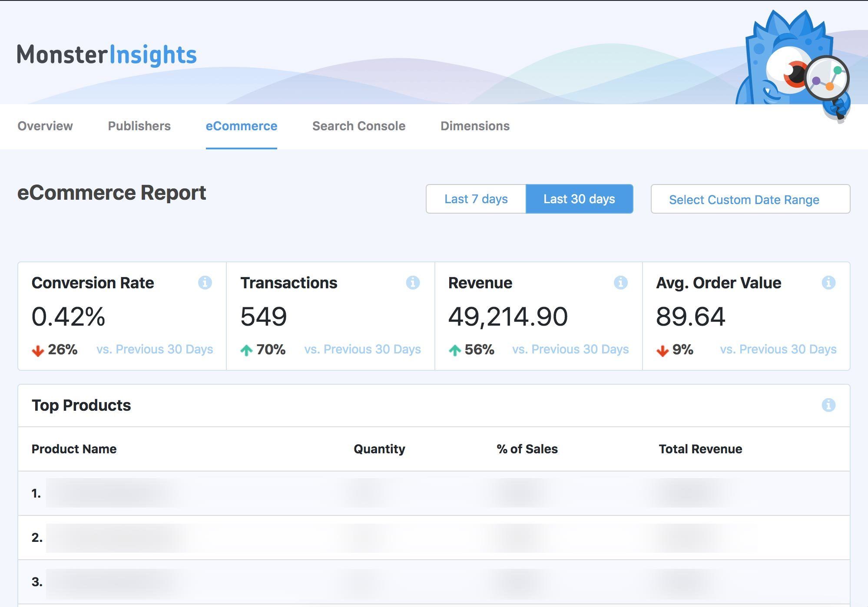Image resolution: width=868 pixels, height=607 pixels.
Task: Click the Transactions info icon
Action: (413, 283)
